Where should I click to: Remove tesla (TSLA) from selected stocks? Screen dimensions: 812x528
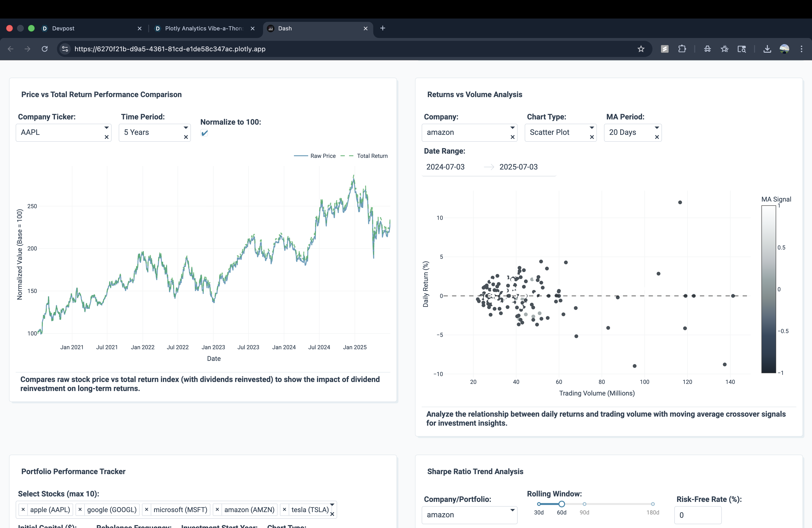284,509
